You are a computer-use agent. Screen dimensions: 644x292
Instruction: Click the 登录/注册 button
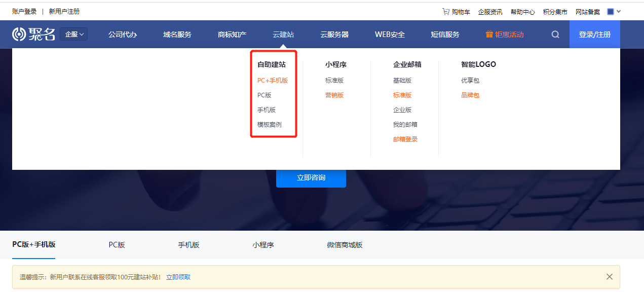pos(595,34)
